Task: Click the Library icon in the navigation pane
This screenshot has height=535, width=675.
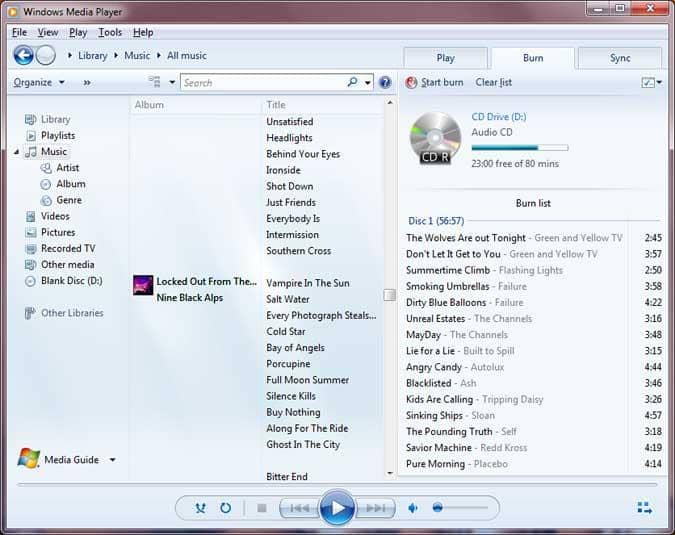Action: pyautogui.click(x=31, y=119)
